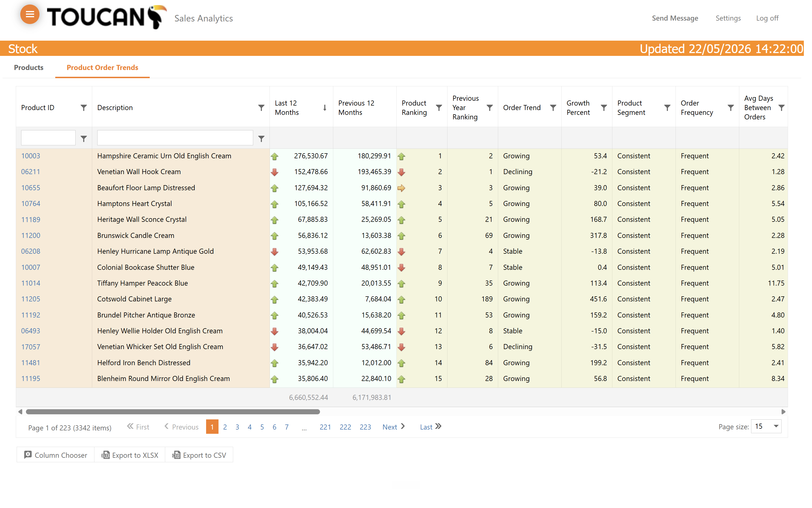Screen dimensions: 812x508
Task: Open product 11195 link
Action: [x=30, y=379]
